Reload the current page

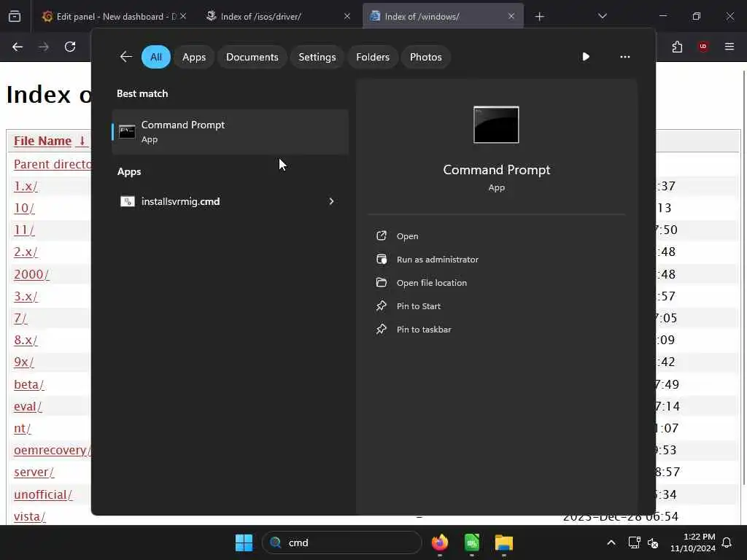pos(70,47)
